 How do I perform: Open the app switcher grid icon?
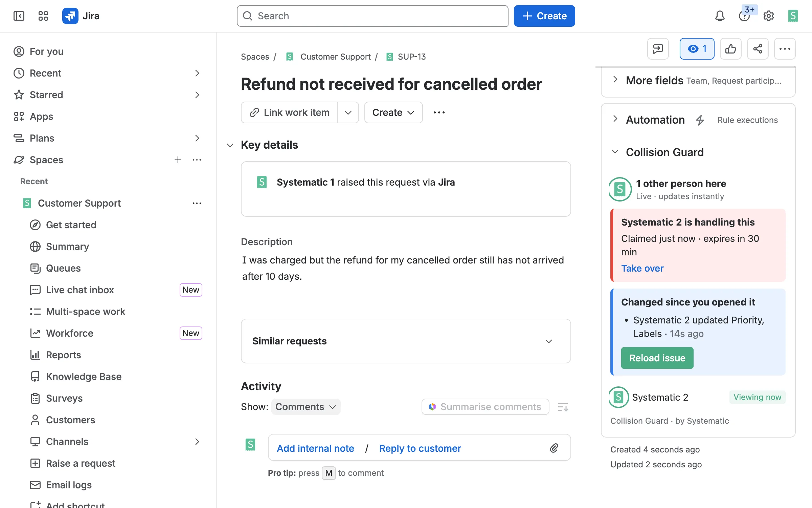click(x=43, y=16)
